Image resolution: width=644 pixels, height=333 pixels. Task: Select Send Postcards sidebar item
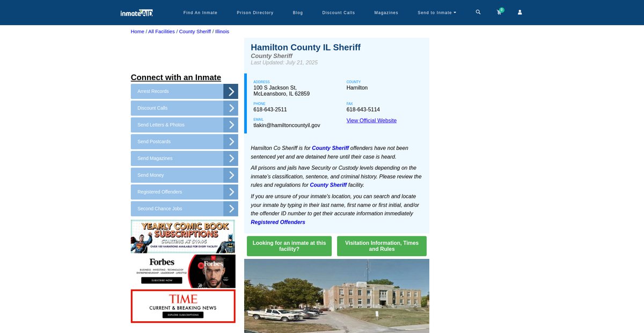click(x=177, y=142)
